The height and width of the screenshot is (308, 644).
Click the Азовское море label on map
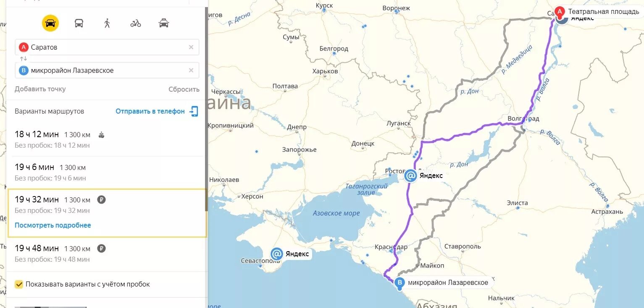(x=336, y=213)
